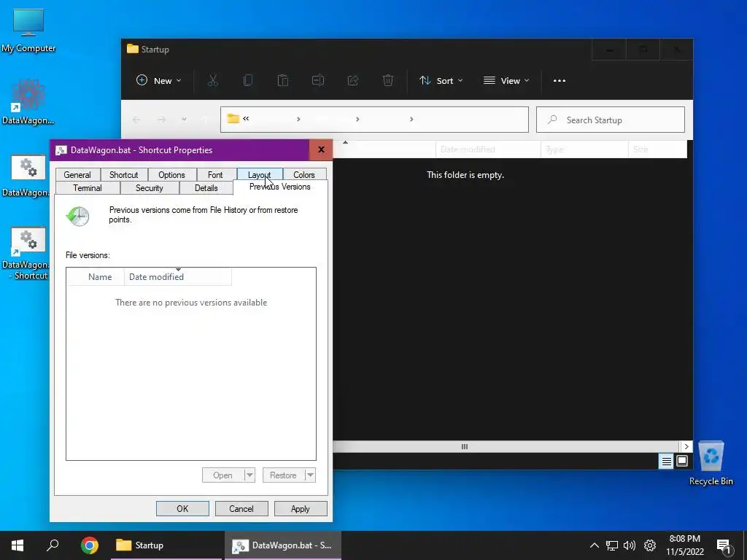Launch Chrome from the taskbar
This screenshot has height=560, width=747.
tap(90, 545)
